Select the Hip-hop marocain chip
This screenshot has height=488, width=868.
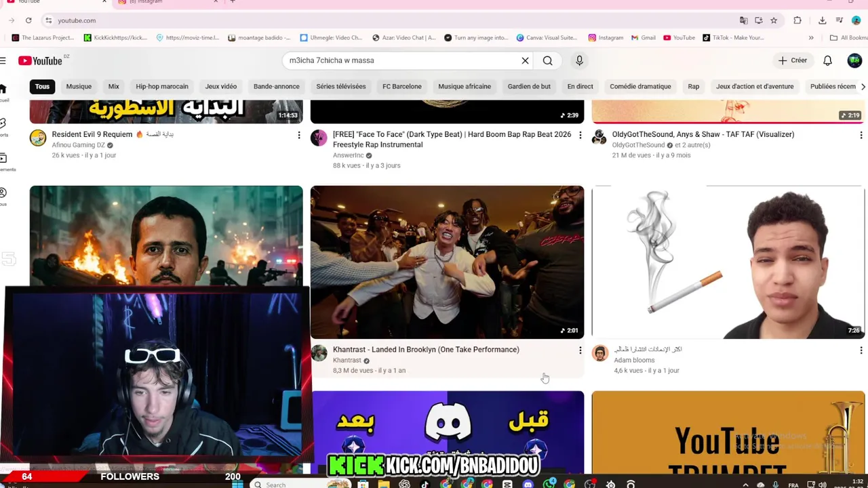pyautogui.click(x=162, y=87)
